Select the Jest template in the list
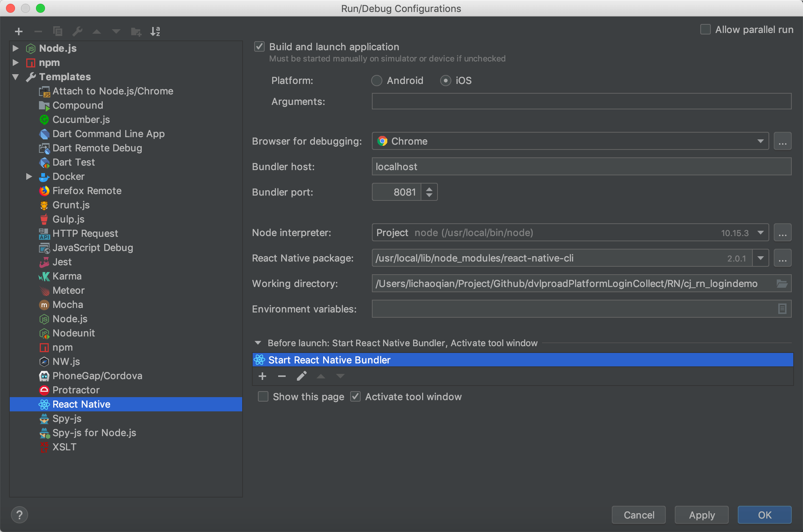803x532 pixels. [x=62, y=262]
